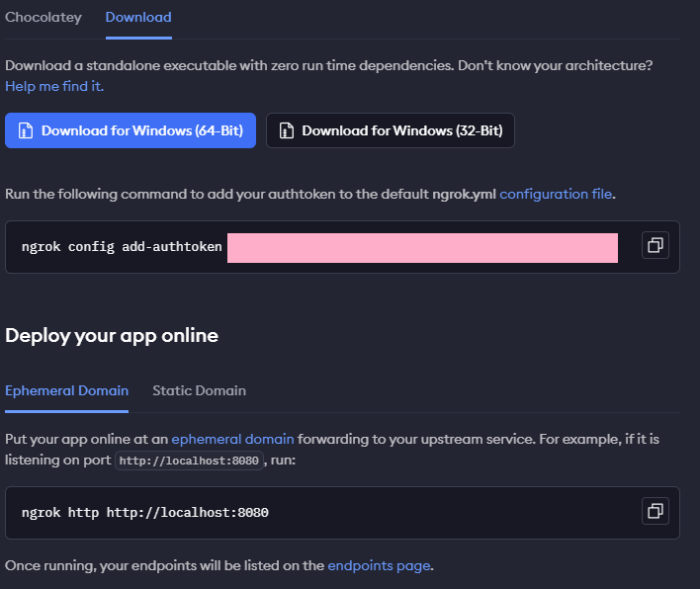The height and width of the screenshot is (589, 700).
Task: Click file icon in 32-Bit download button
Action: pos(286,130)
